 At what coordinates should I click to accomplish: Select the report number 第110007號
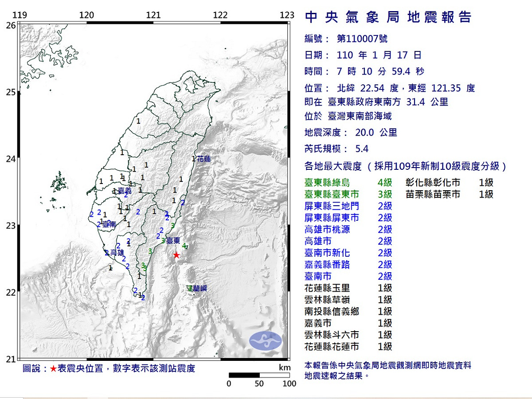point(362,39)
